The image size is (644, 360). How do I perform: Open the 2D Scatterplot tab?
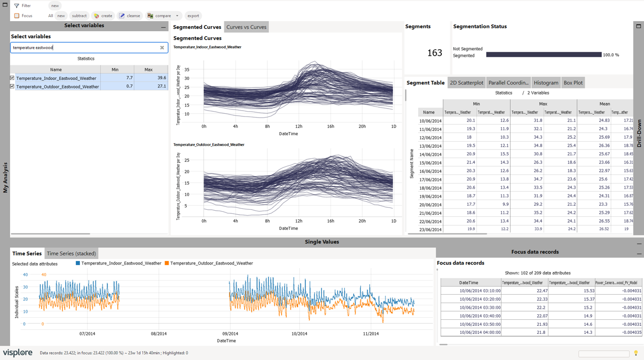[x=466, y=83]
